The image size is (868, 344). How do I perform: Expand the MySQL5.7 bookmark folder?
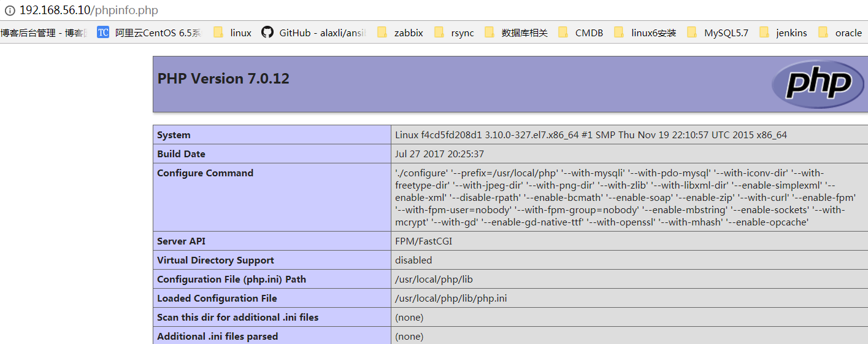[718, 33]
